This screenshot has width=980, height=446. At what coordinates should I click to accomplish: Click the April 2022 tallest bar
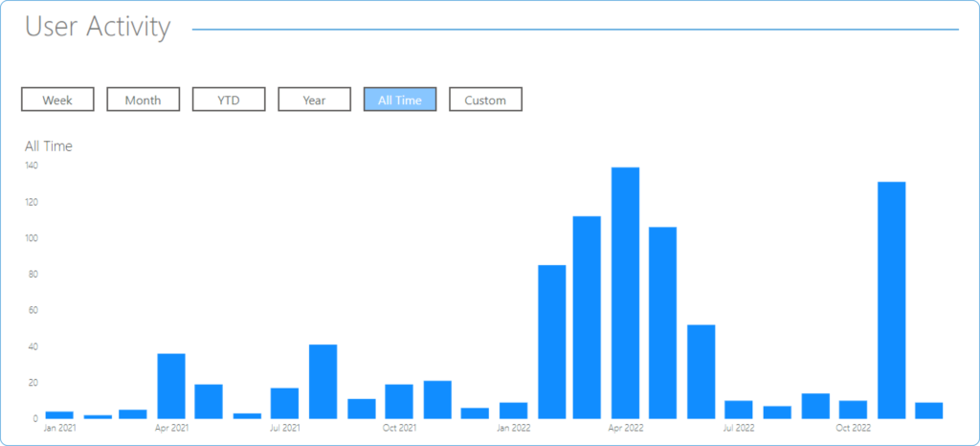[x=625, y=293]
